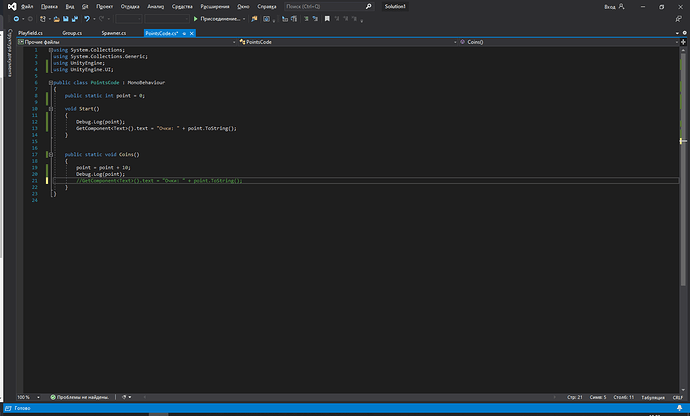This screenshot has height=416, width=690.
Task: Switch to the Playfield.cs tab
Action: pyautogui.click(x=31, y=33)
